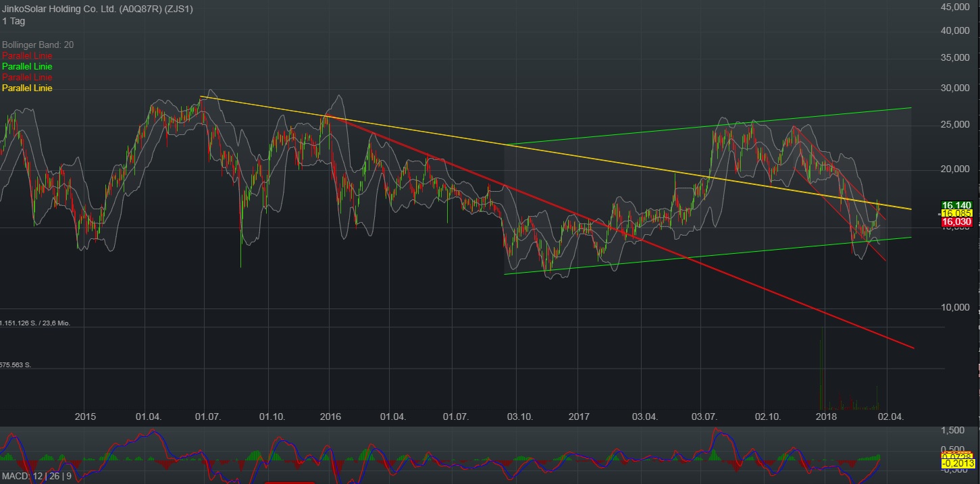Click the 03.10. date axis label
Screen dimensions: 980x484
pyautogui.click(x=519, y=417)
